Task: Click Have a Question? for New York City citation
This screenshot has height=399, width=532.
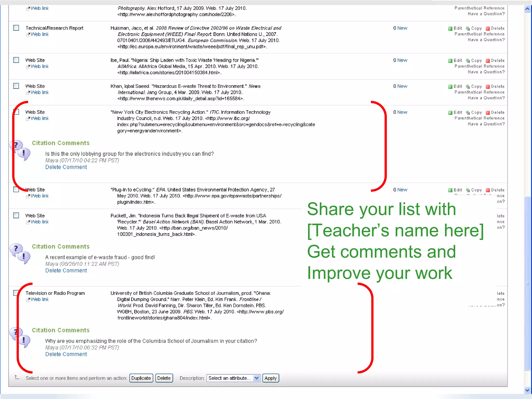Action: 486,124
